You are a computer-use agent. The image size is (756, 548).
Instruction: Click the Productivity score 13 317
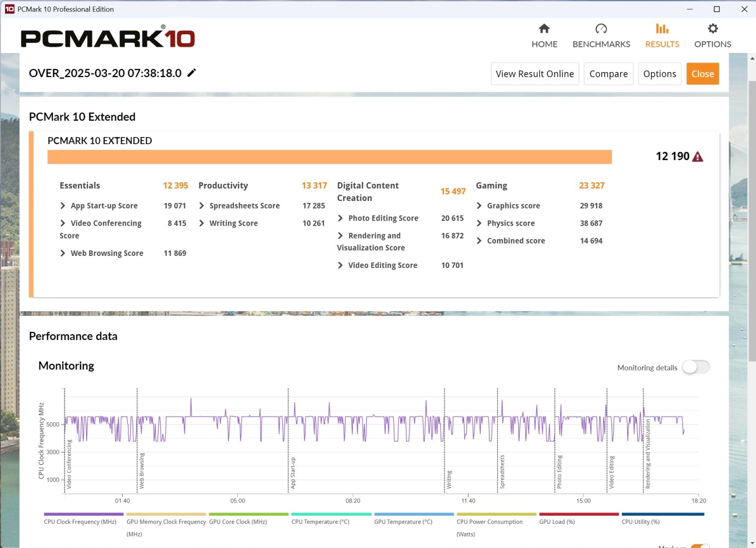314,185
